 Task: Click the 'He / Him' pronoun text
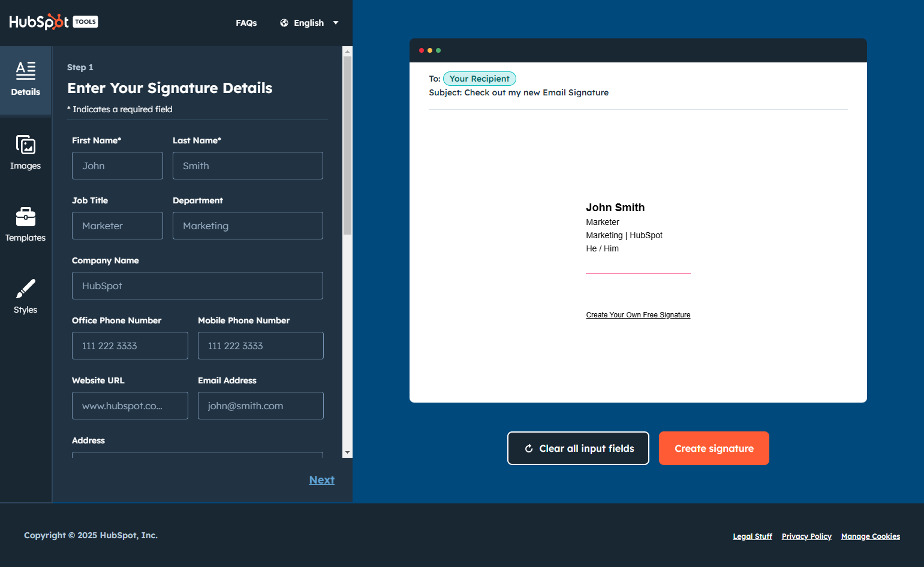click(x=602, y=248)
